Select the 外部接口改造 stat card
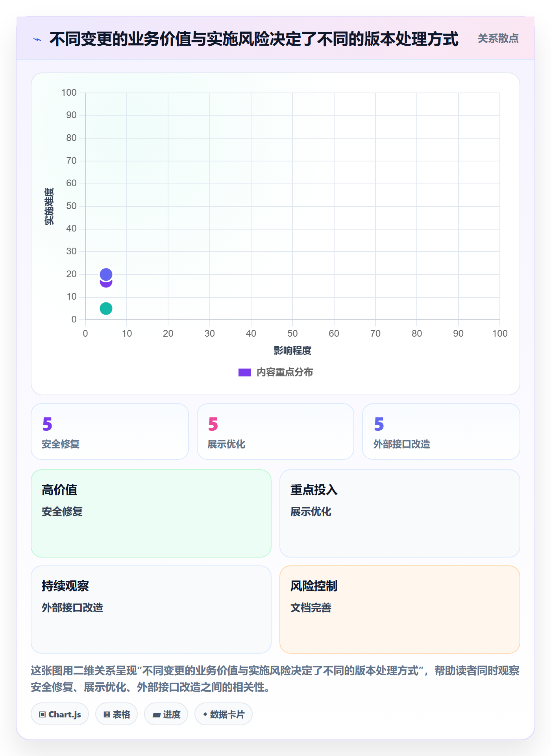This screenshot has height=756, width=551. pyautogui.click(x=441, y=432)
